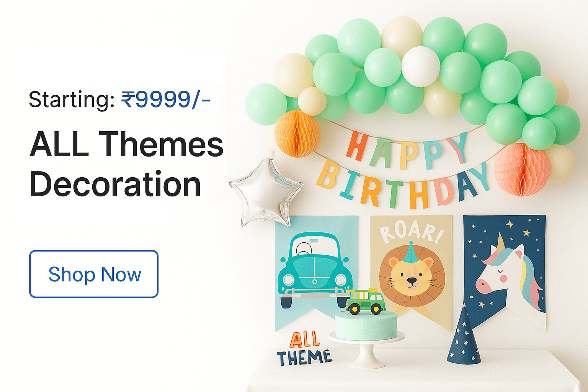Select the white balloon in the arch

pyautogui.click(x=421, y=67)
